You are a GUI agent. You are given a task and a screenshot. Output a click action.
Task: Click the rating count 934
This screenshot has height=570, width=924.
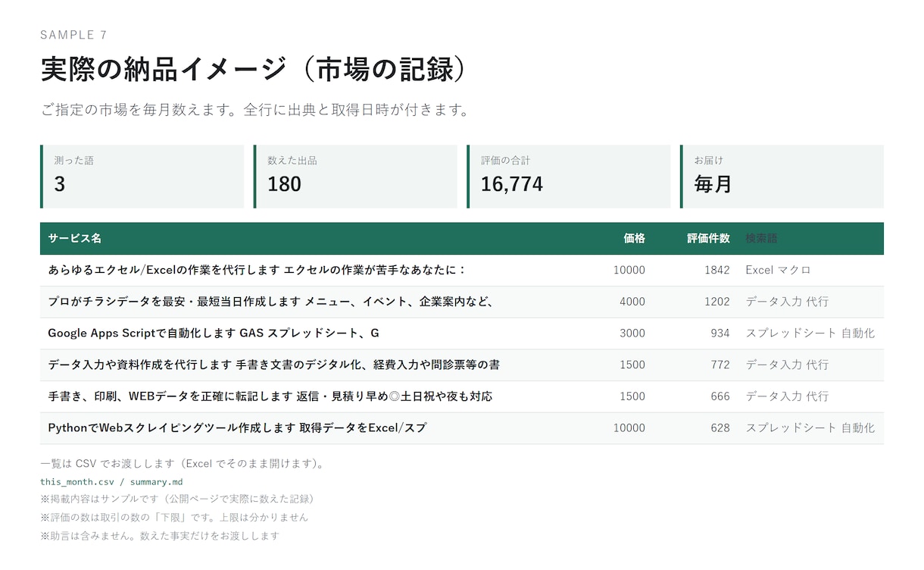tap(720, 334)
